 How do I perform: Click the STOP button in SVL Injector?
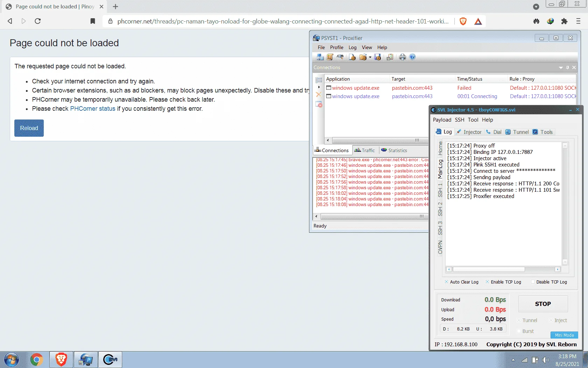(543, 304)
